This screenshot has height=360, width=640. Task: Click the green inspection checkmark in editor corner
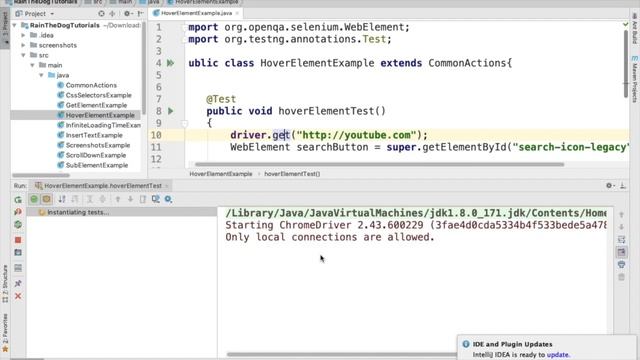click(625, 25)
